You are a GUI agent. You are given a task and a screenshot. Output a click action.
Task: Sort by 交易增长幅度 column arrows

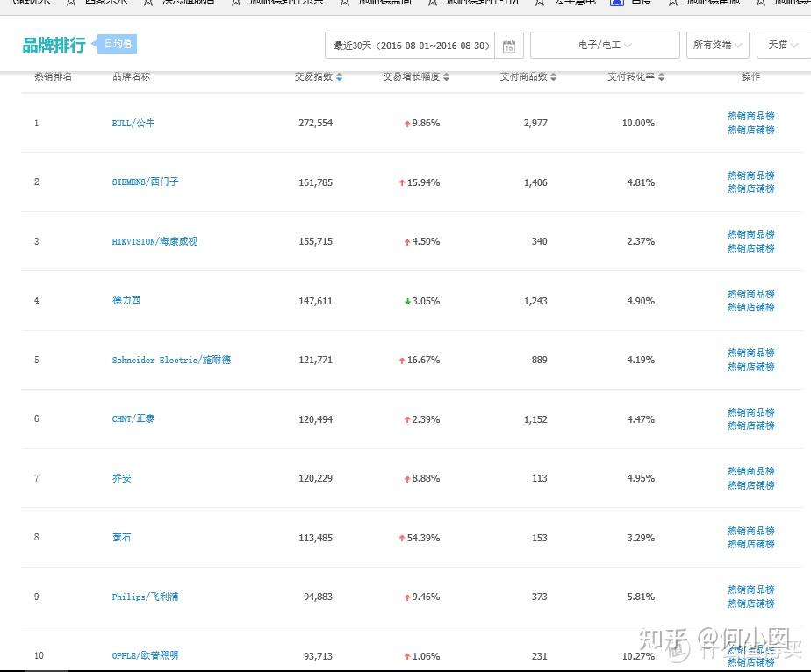(447, 76)
